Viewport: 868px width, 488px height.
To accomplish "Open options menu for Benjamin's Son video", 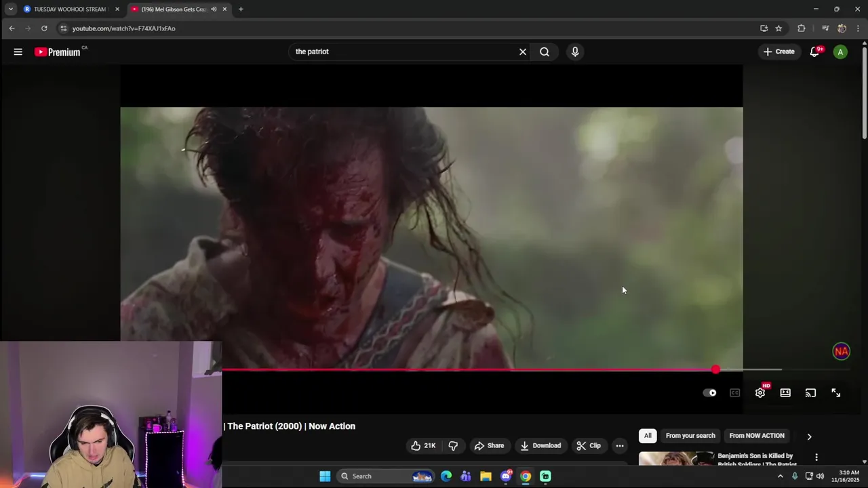I will click(x=816, y=457).
